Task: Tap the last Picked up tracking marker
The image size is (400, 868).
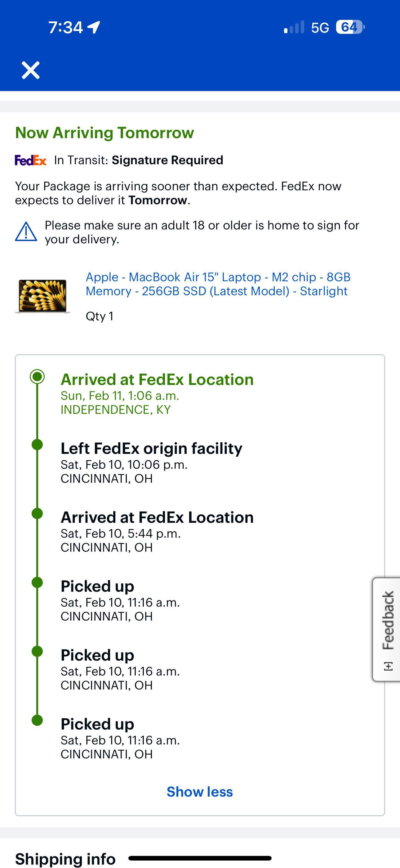Action: point(38,721)
